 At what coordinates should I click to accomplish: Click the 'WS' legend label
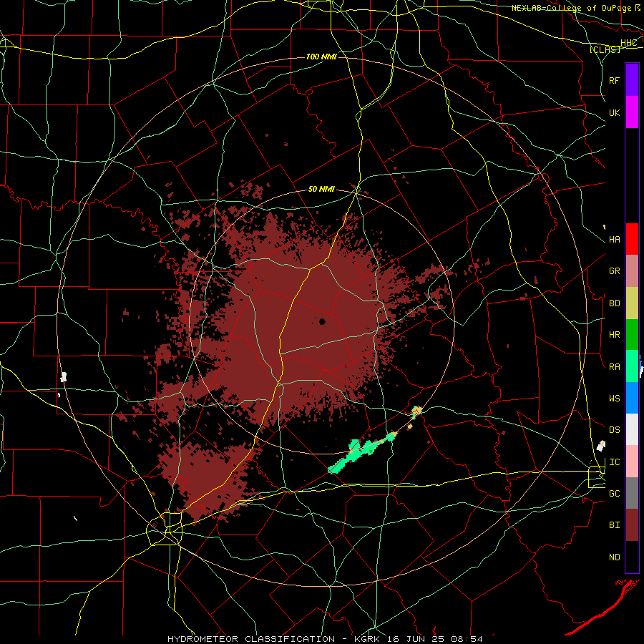pyautogui.click(x=614, y=399)
